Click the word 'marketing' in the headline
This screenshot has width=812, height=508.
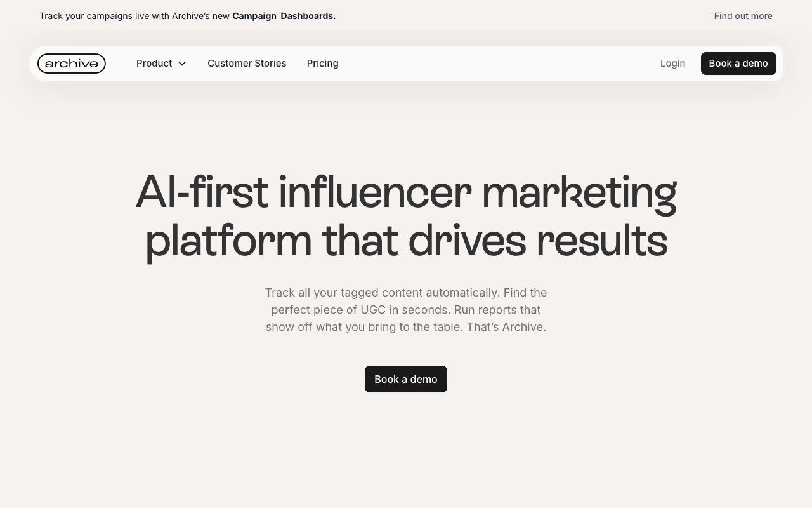click(x=579, y=192)
